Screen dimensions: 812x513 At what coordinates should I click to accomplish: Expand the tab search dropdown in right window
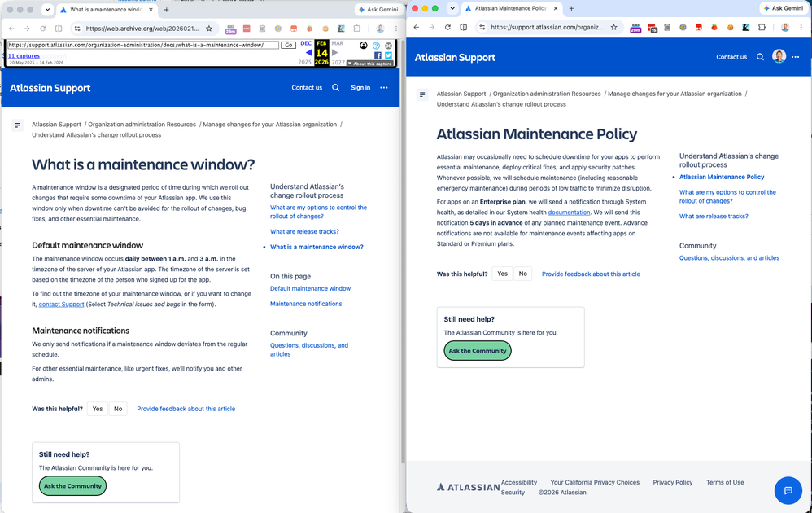452,8
